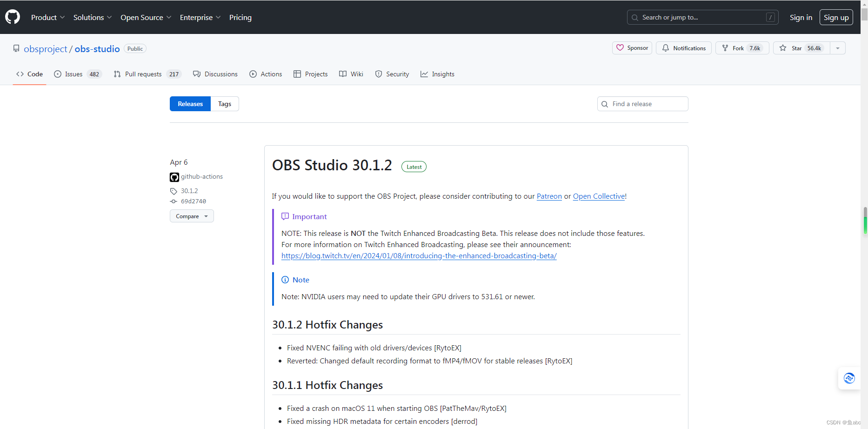
Task: Open the OBS Studio 30.1.2 release title
Action: point(332,165)
